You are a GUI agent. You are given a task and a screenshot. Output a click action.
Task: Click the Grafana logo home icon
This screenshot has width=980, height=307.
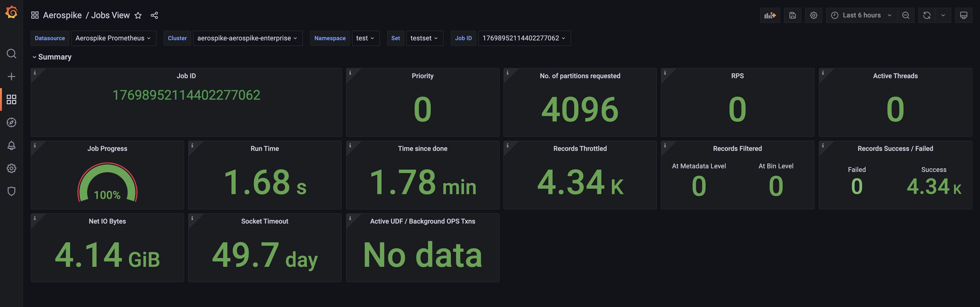click(x=11, y=12)
